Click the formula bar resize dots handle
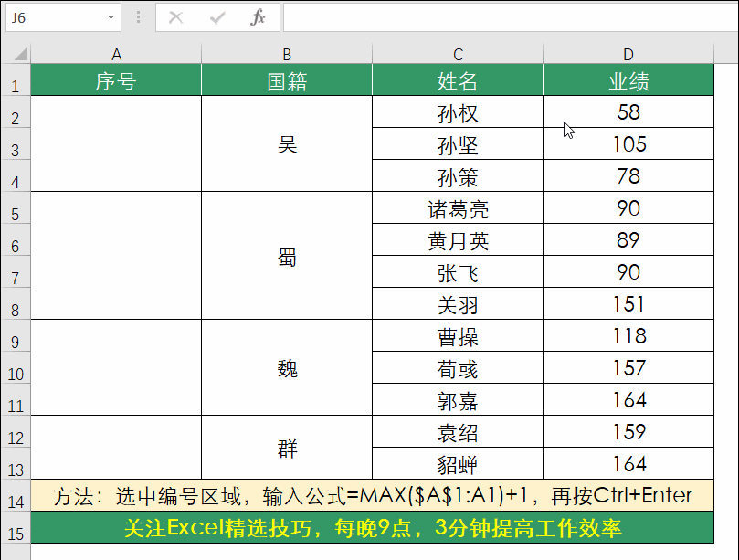The image size is (739, 560). (138, 17)
